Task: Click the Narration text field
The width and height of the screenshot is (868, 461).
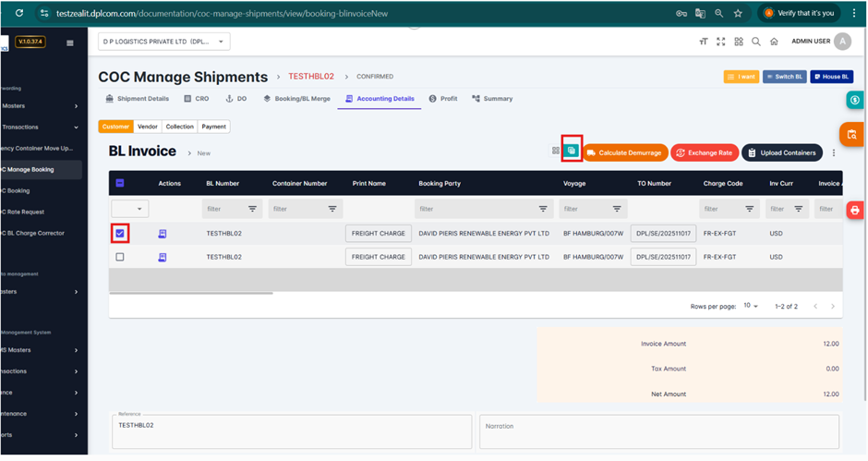Action: [658, 431]
